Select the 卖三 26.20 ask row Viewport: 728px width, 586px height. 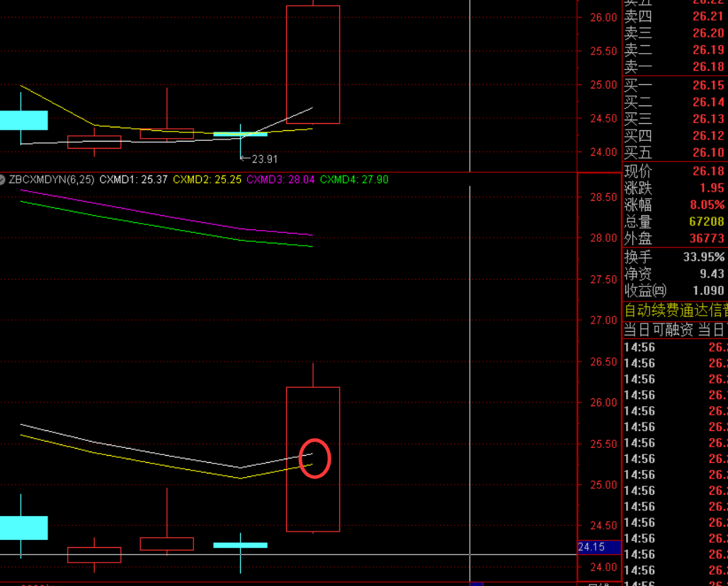[x=675, y=33]
